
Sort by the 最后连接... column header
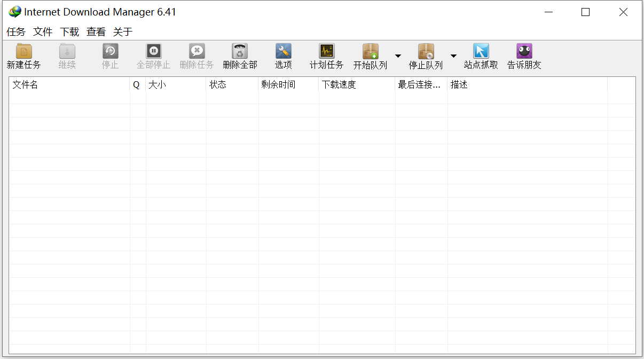point(421,84)
